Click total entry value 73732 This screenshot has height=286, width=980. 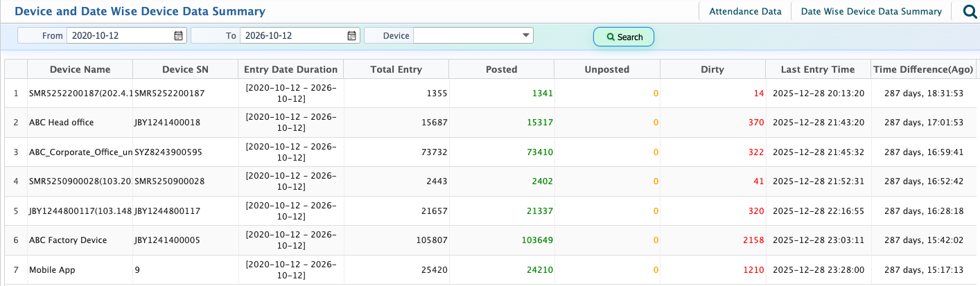point(435,152)
